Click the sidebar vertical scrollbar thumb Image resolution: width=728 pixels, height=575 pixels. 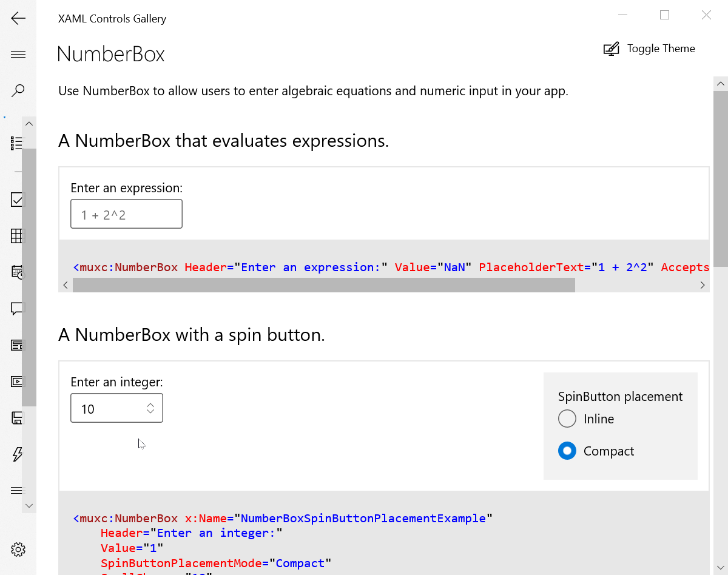click(x=29, y=277)
